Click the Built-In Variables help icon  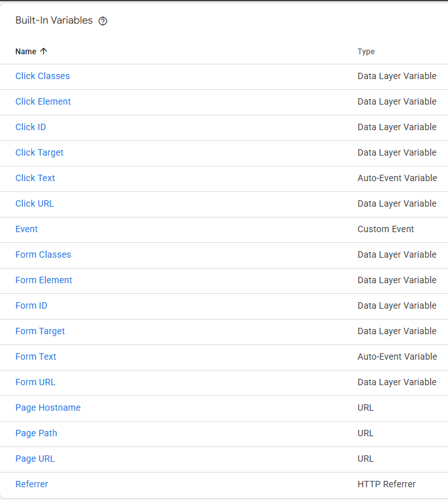click(103, 21)
